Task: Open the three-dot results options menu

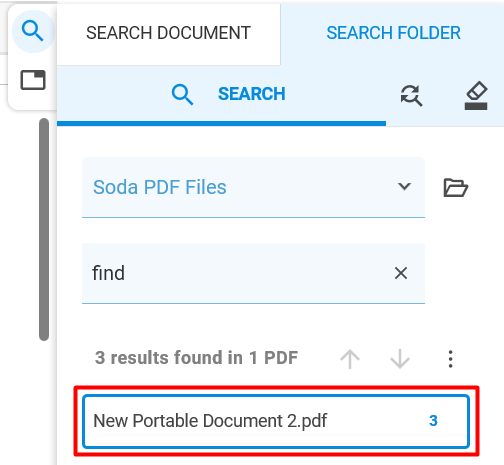Action: coord(450,359)
